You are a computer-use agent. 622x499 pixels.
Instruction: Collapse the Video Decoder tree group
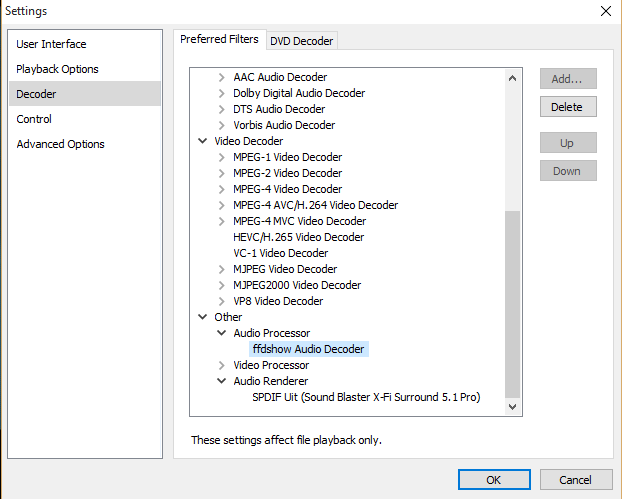[204, 141]
